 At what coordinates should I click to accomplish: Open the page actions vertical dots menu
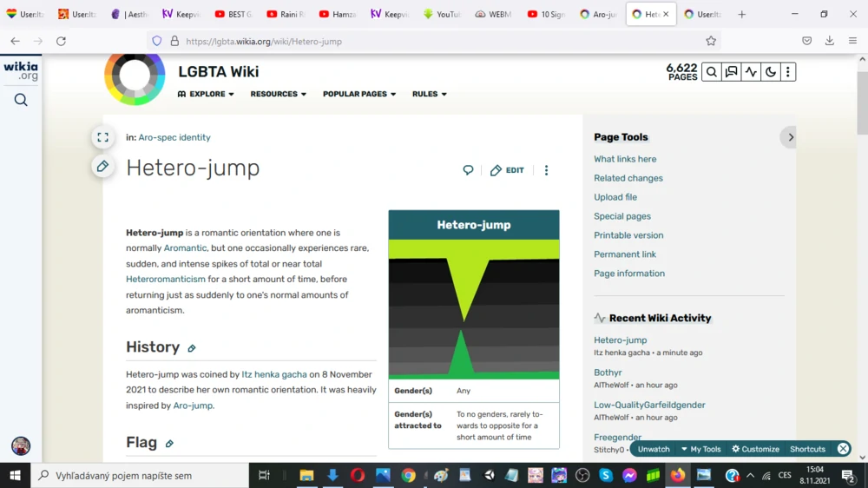point(546,170)
